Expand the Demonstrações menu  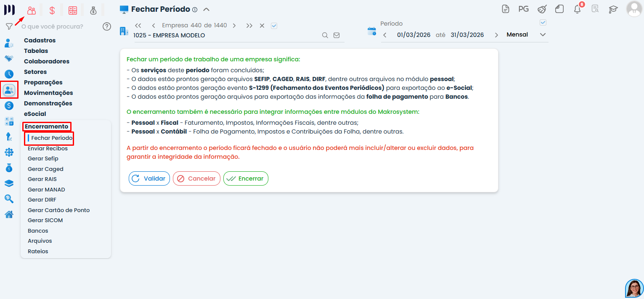coord(48,103)
